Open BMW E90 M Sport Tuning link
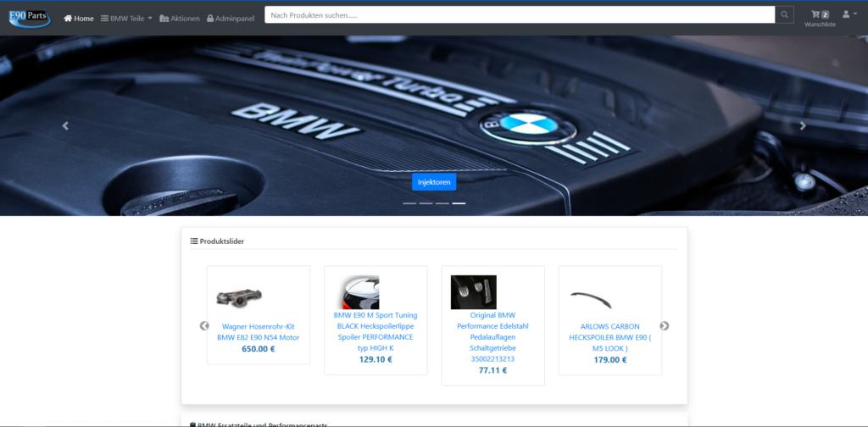 tap(376, 331)
